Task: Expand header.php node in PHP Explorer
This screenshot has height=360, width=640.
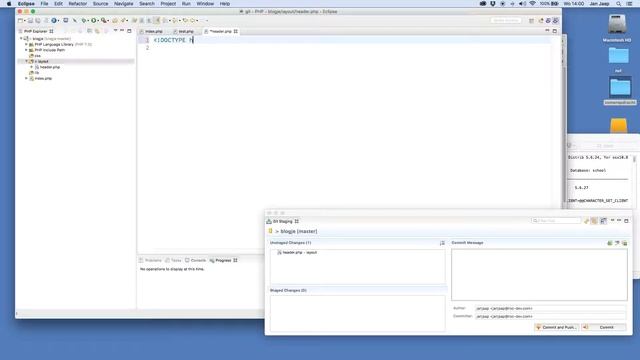Action: 31,67
